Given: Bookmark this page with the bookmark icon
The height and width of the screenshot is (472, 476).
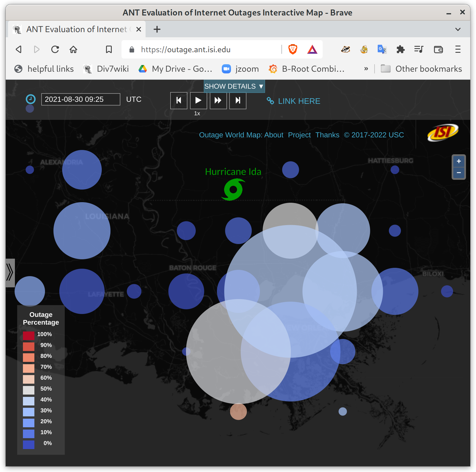Looking at the screenshot, I should pyautogui.click(x=109, y=50).
